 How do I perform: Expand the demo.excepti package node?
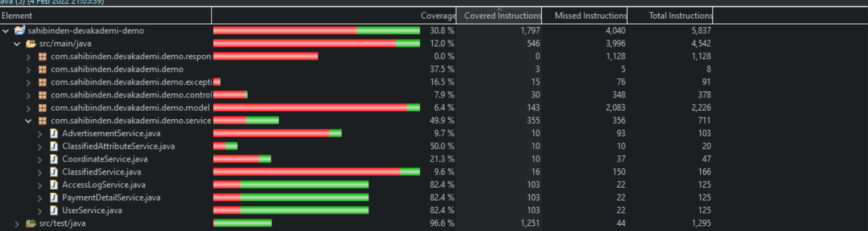(x=28, y=82)
